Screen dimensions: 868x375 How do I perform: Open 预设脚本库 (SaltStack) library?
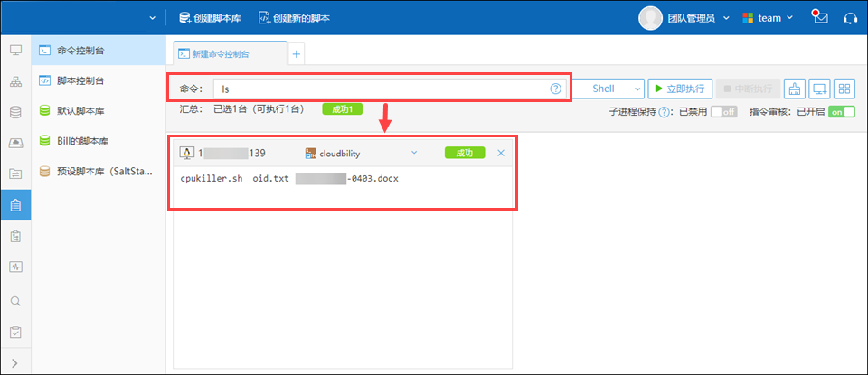tap(99, 172)
